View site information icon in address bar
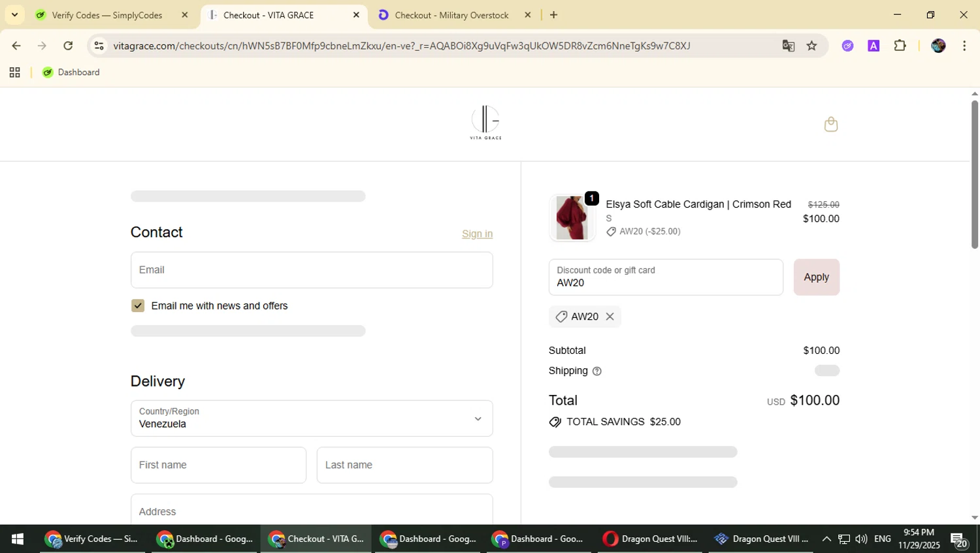This screenshot has height=553, width=980. tap(99, 46)
